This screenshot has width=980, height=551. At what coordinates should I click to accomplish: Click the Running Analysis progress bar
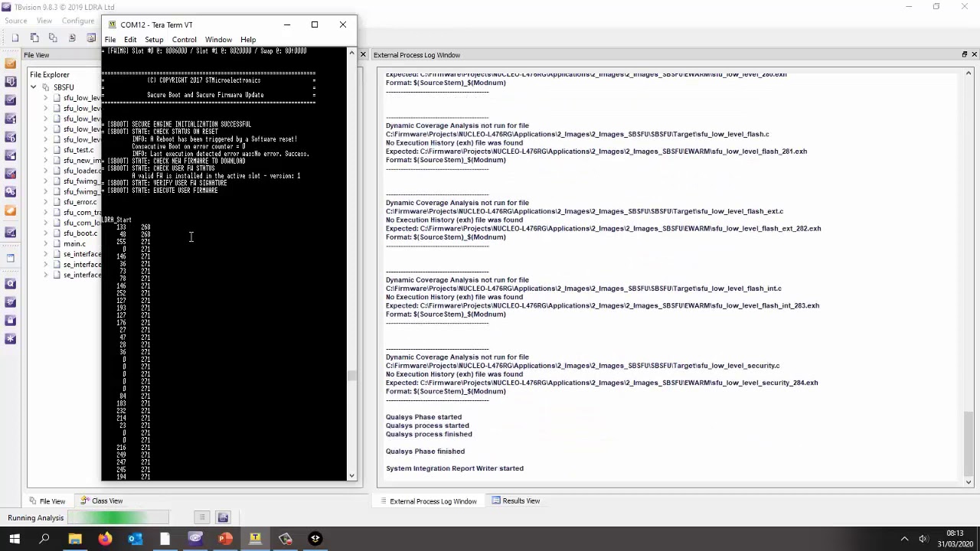[x=119, y=518]
